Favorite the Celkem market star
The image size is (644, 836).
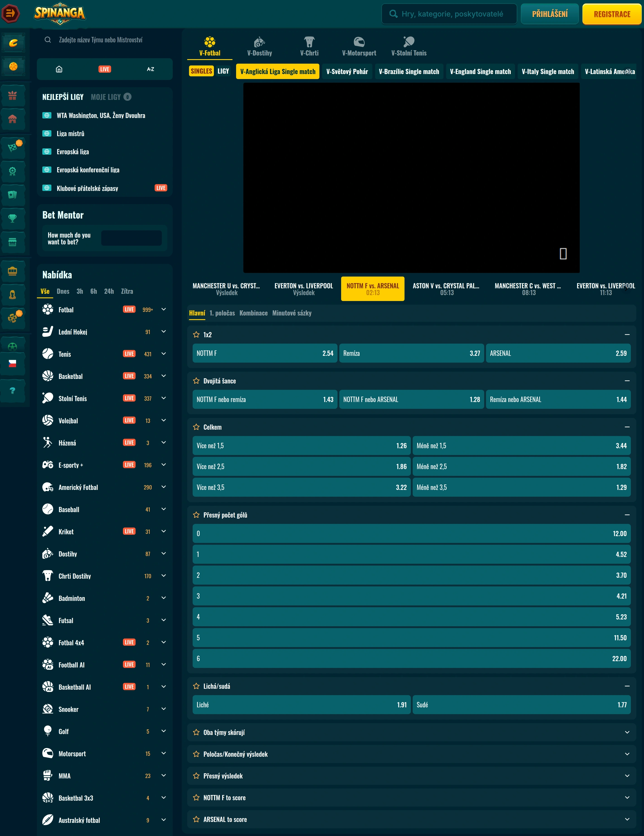click(x=196, y=427)
